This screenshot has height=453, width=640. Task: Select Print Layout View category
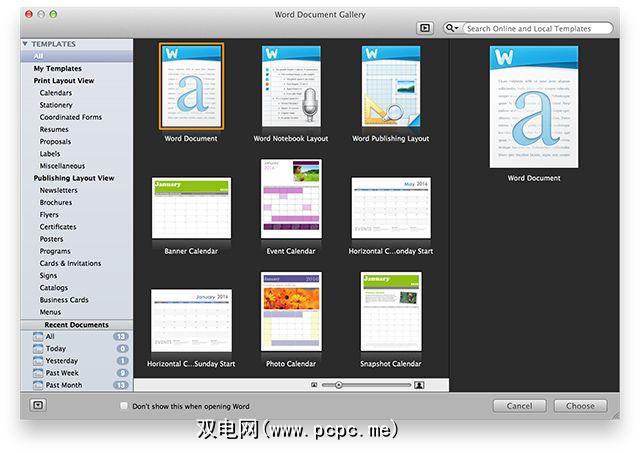tap(64, 81)
